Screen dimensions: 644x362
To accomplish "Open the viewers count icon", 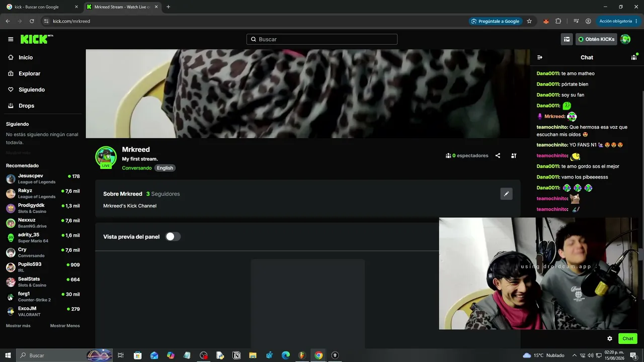I will click(x=448, y=156).
